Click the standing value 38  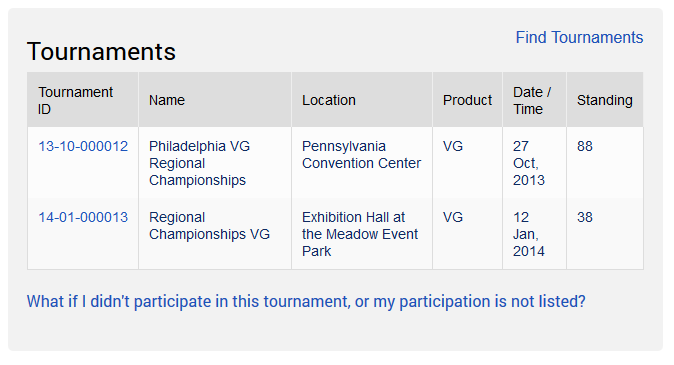point(585,217)
